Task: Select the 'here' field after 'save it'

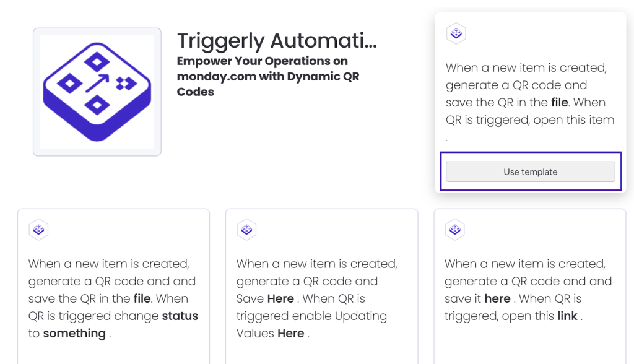Action: (x=497, y=298)
